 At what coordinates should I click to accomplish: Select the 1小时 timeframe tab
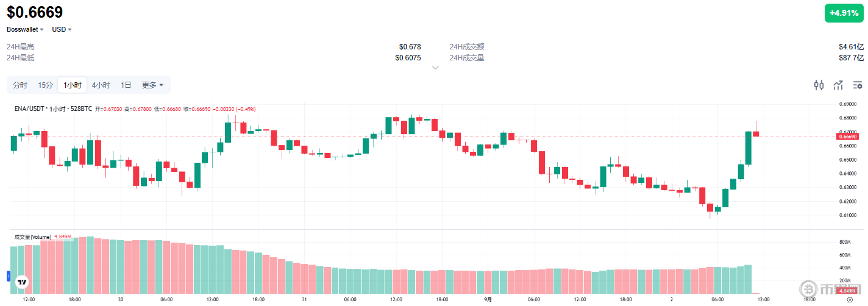pos(73,85)
